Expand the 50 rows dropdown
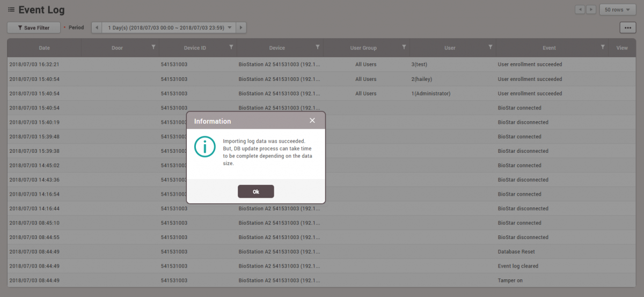Viewport: 644px width, 297px height. [617, 10]
